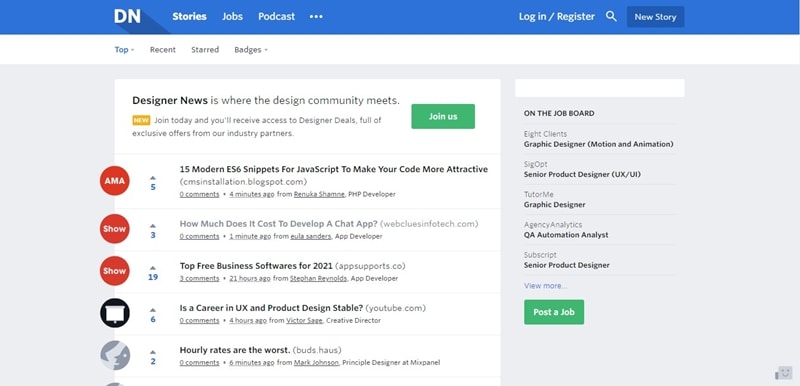Viewport: 800px width, 386px height.
Task: Click the 4 minutes ago timestamp
Action: [x=252, y=194]
